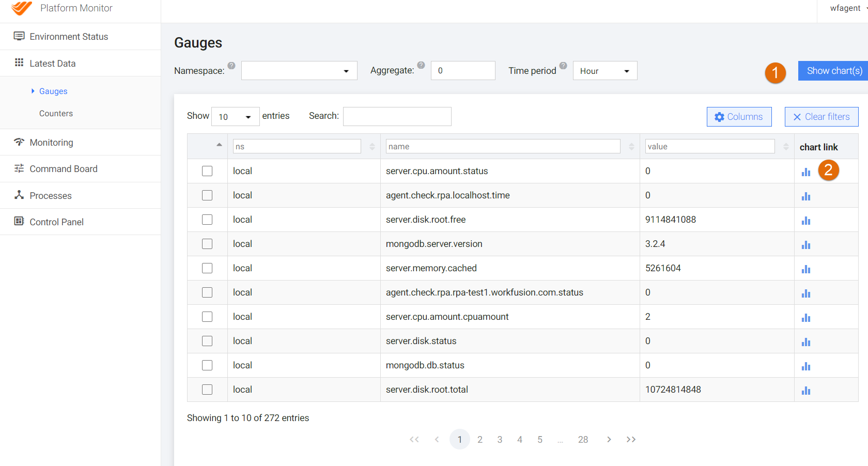This screenshot has height=466, width=868.
Task: Sort by the name column arrows
Action: [631, 147]
